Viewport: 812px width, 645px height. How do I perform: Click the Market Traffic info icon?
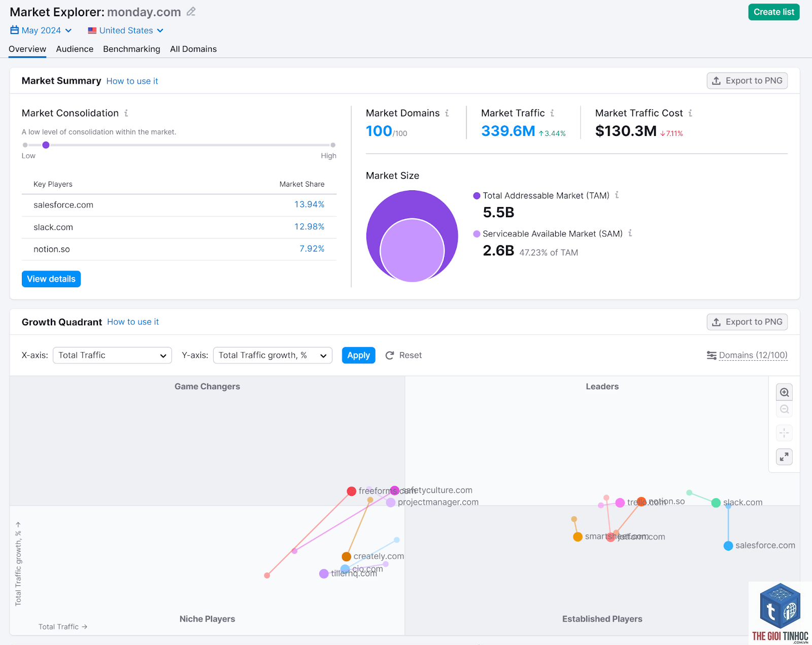pyautogui.click(x=552, y=113)
